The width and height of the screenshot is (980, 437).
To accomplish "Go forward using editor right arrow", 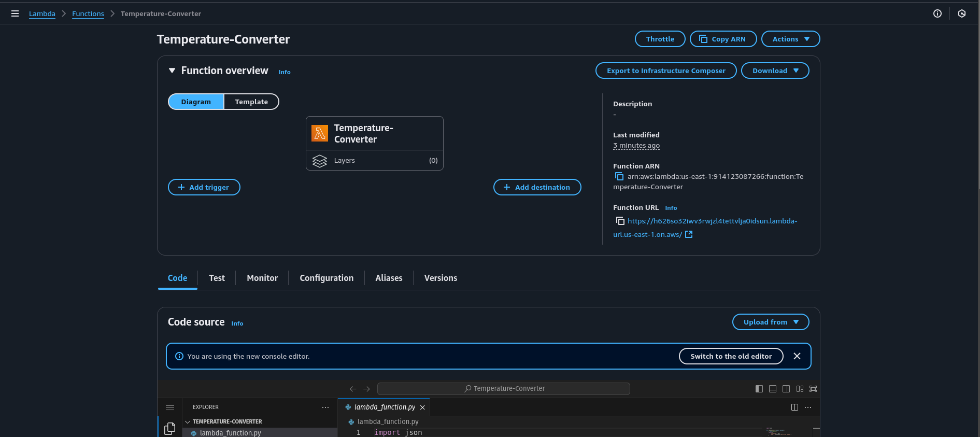I will click(x=367, y=389).
